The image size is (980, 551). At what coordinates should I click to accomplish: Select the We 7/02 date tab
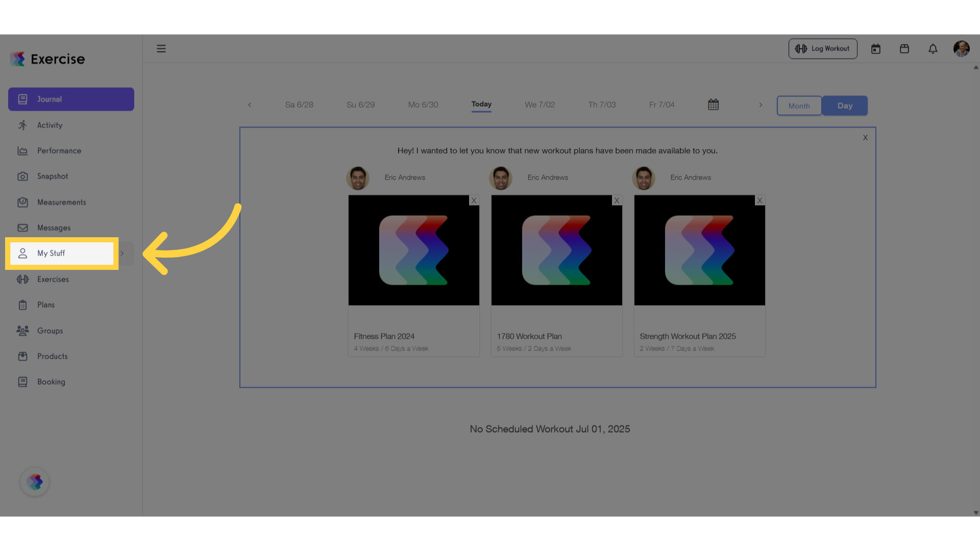point(540,105)
